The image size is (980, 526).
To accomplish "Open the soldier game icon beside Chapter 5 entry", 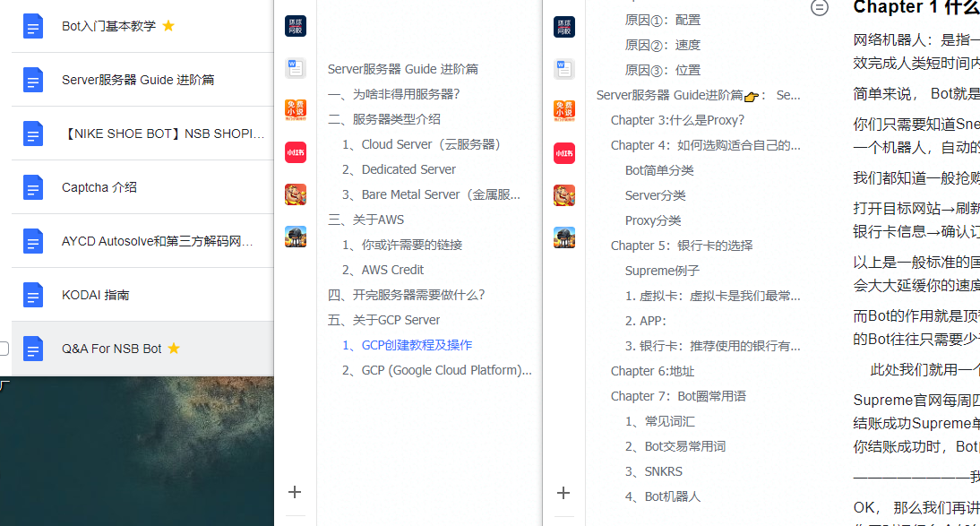I will click(x=564, y=237).
